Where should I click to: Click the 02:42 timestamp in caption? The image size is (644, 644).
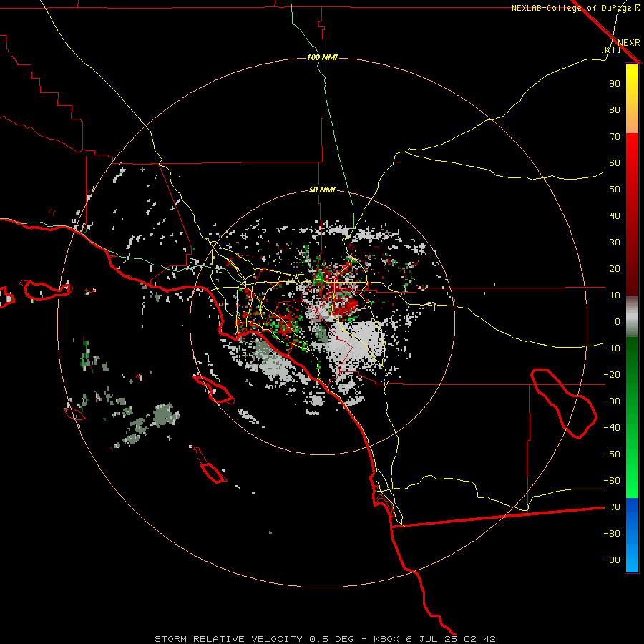coord(479,639)
